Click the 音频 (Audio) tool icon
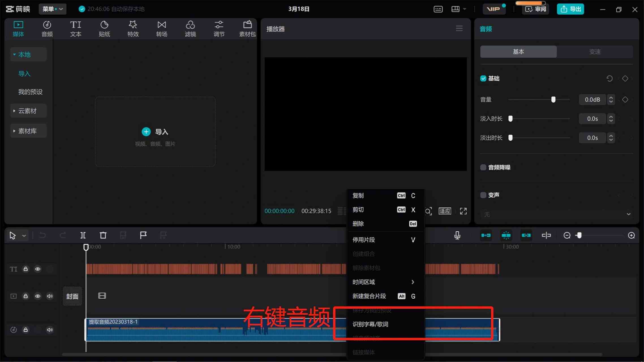 tap(47, 28)
